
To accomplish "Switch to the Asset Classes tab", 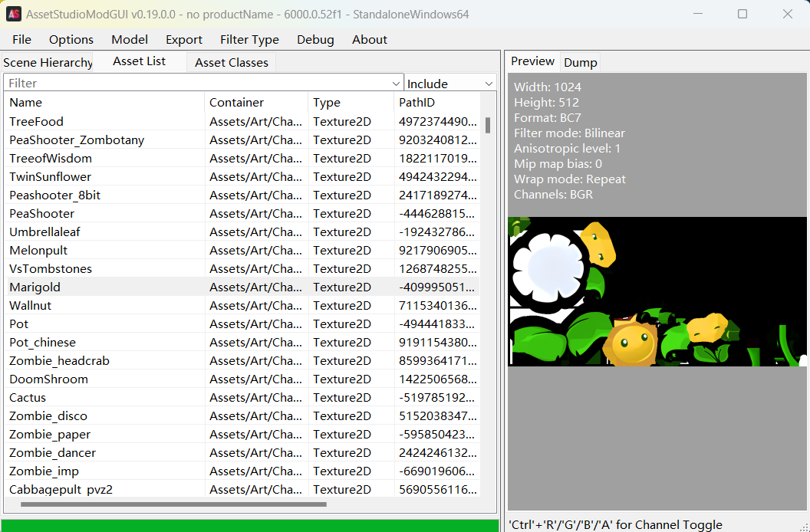I will tap(231, 63).
